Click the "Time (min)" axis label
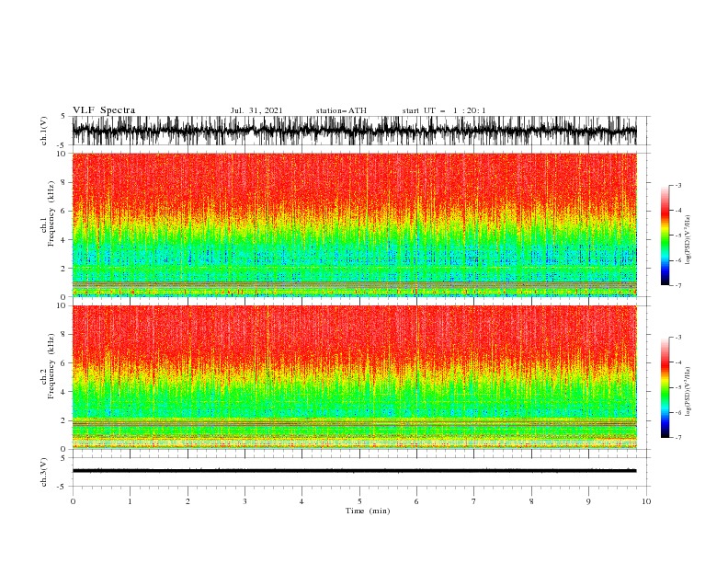 [368, 511]
